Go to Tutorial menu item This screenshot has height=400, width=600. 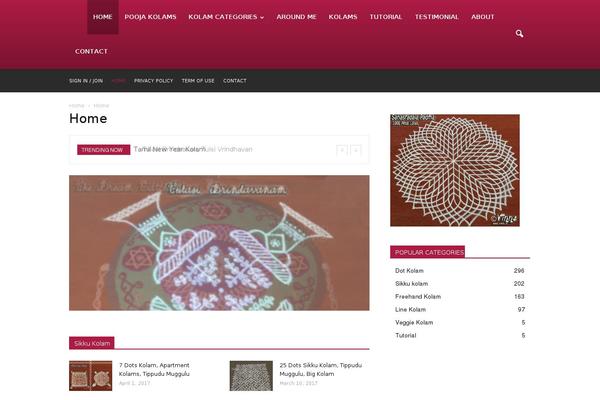[386, 17]
